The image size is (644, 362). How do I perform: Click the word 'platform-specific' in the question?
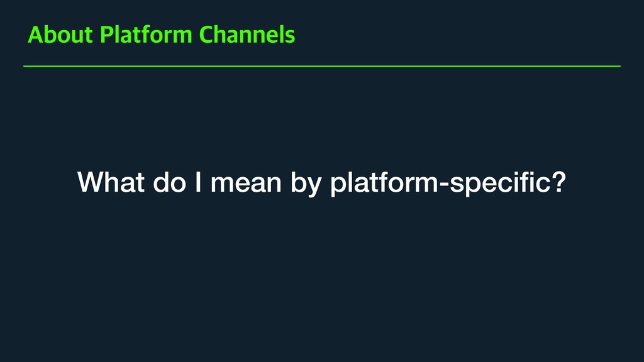tap(440, 184)
